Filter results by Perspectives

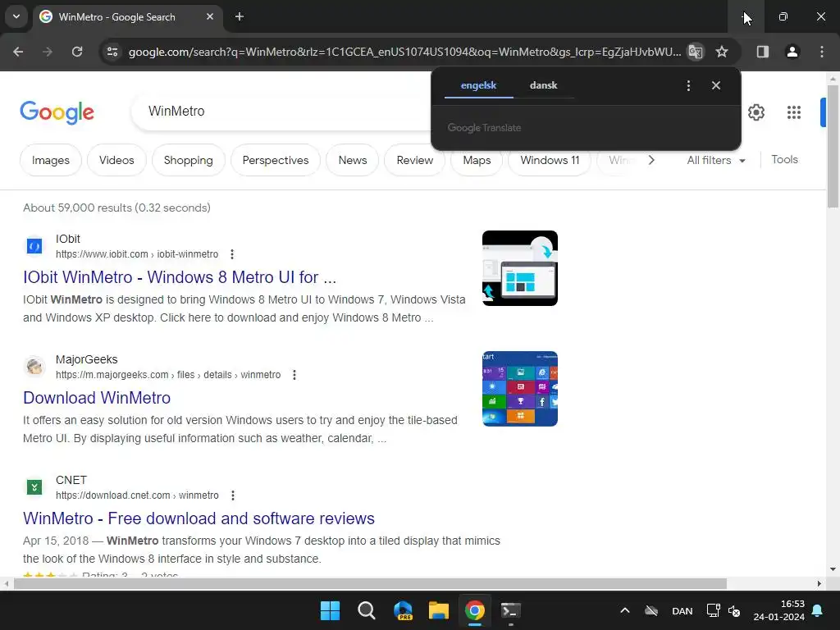coord(276,160)
